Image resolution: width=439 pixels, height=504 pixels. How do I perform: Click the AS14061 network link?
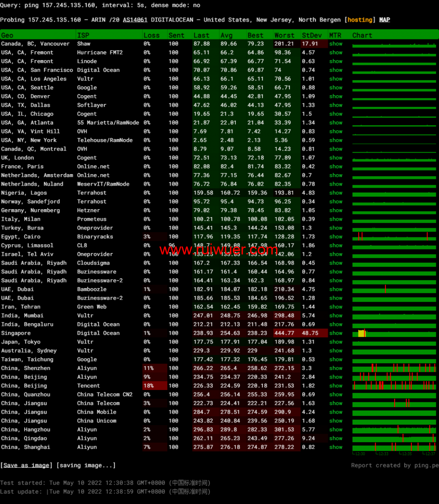tap(135, 20)
